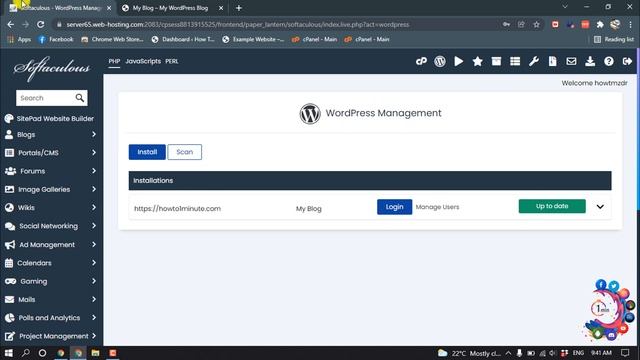640x360 pixels.
Task: Select the PHP scripts tab
Action: tap(114, 61)
